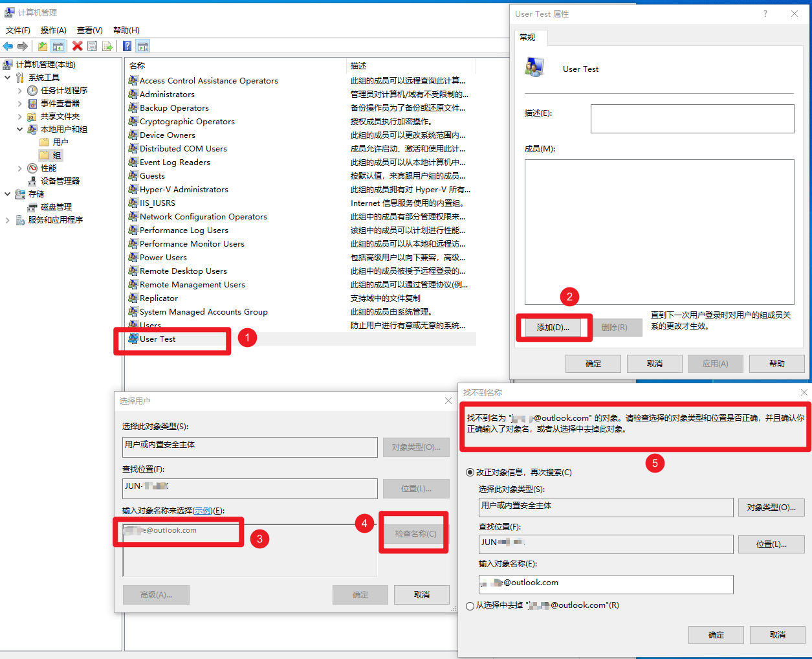Expand the 性能 tree node
The height and width of the screenshot is (659, 812).
click(x=20, y=168)
